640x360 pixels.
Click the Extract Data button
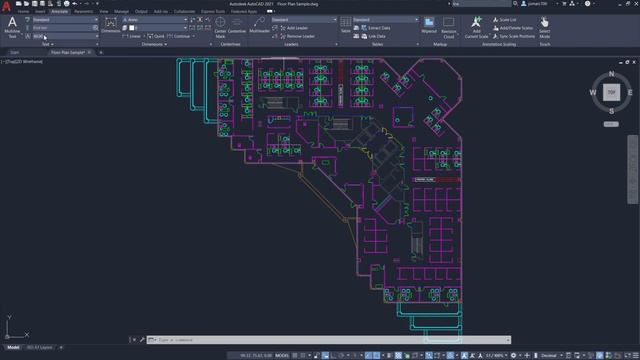point(376,28)
